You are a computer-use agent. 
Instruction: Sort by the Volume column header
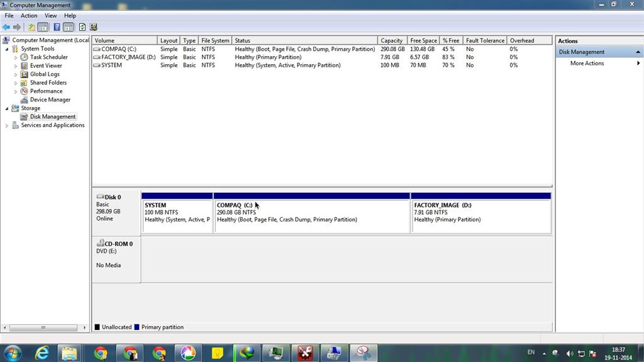point(125,40)
